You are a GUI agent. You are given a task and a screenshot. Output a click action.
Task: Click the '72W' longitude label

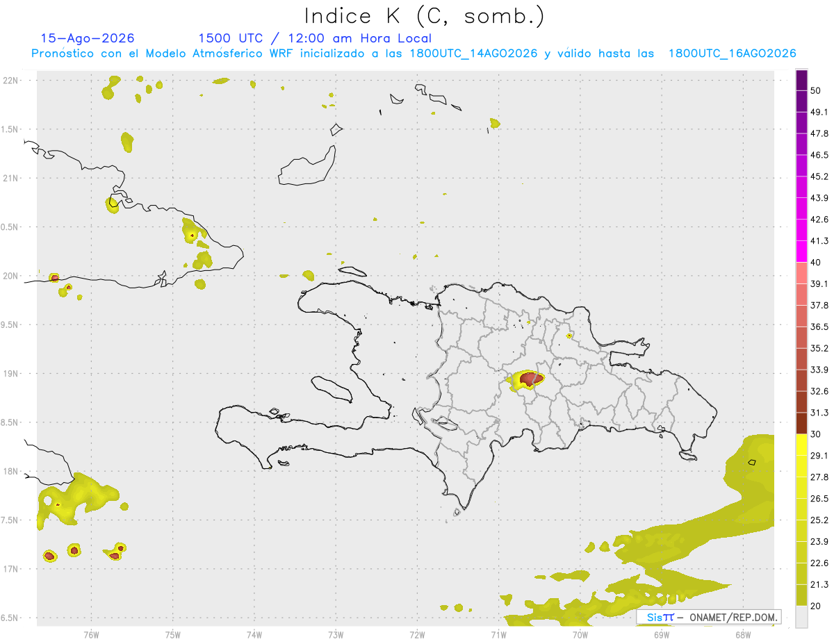click(417, 635)
